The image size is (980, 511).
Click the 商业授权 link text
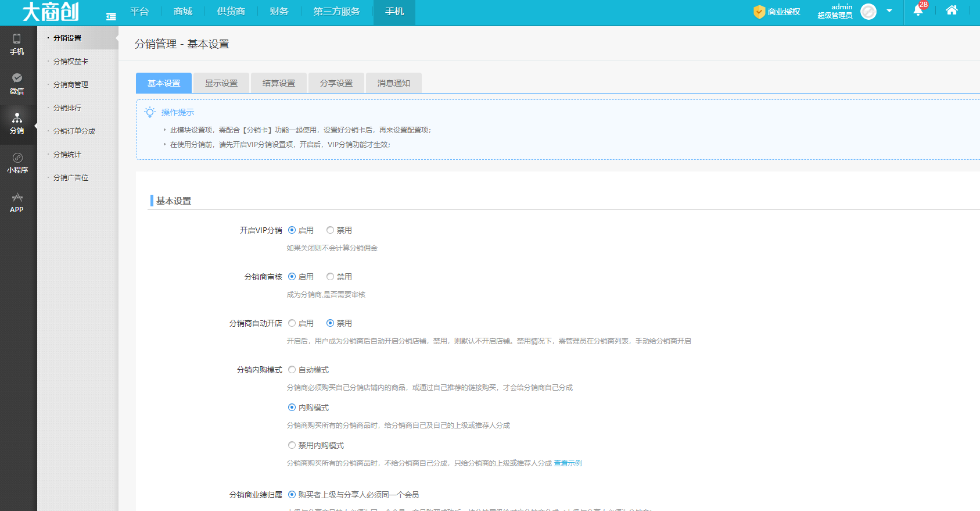coord(784,12)
